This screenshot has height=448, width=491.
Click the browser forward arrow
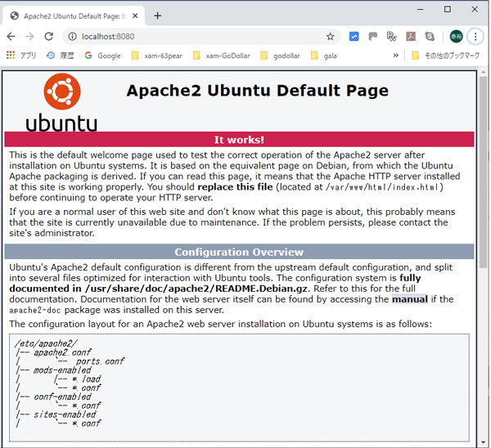(x=29, y=37)
